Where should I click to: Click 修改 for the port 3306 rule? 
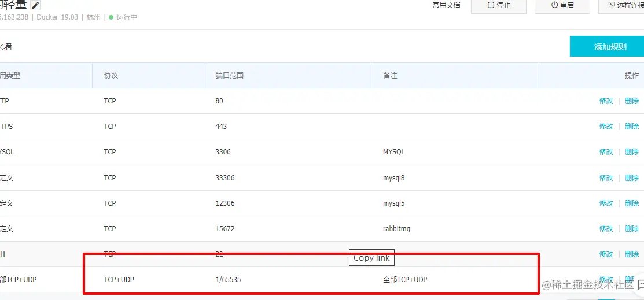[x=606, y=152]
